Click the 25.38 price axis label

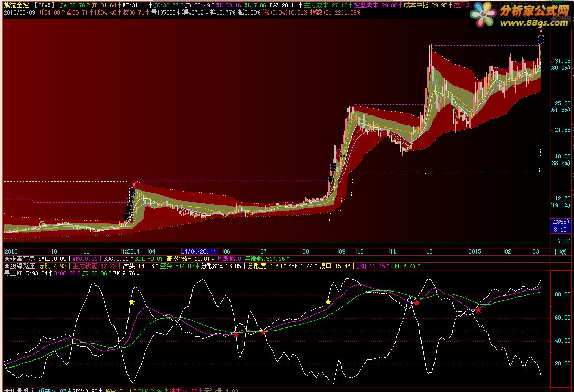coord(562,103)
